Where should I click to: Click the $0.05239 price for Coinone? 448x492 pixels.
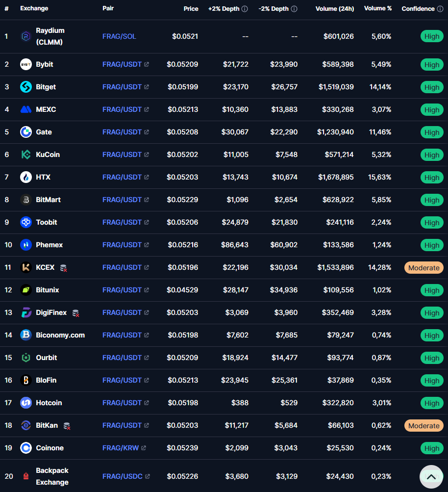(x=182, y=448)
